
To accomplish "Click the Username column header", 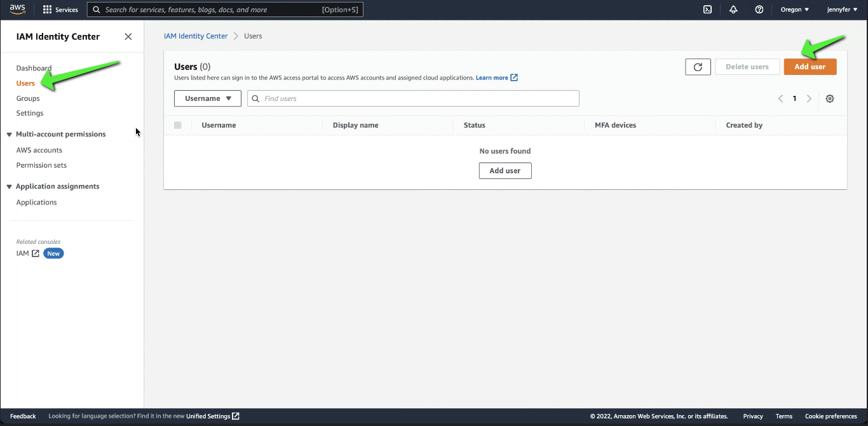I will click(219, 125).
